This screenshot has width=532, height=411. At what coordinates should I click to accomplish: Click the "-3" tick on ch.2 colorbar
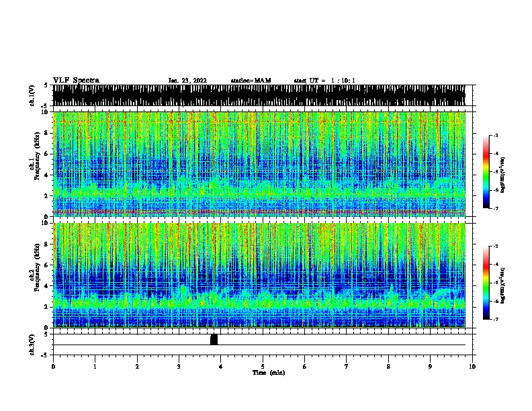click(495, 246)
